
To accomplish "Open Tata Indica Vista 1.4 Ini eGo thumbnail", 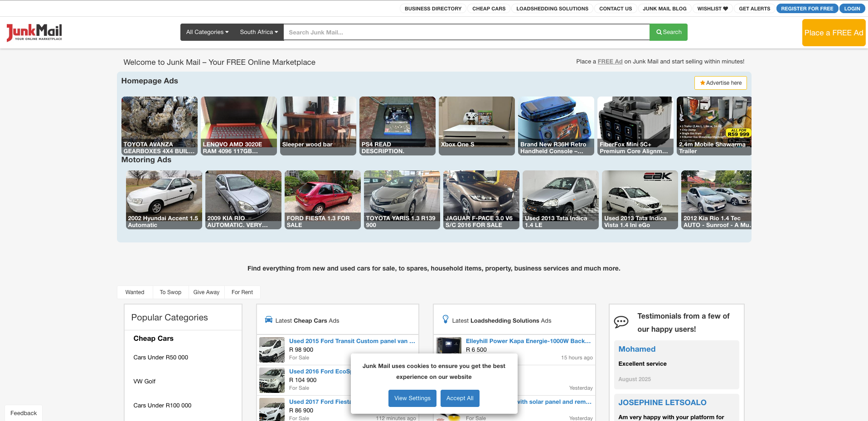I will [640, 200].
